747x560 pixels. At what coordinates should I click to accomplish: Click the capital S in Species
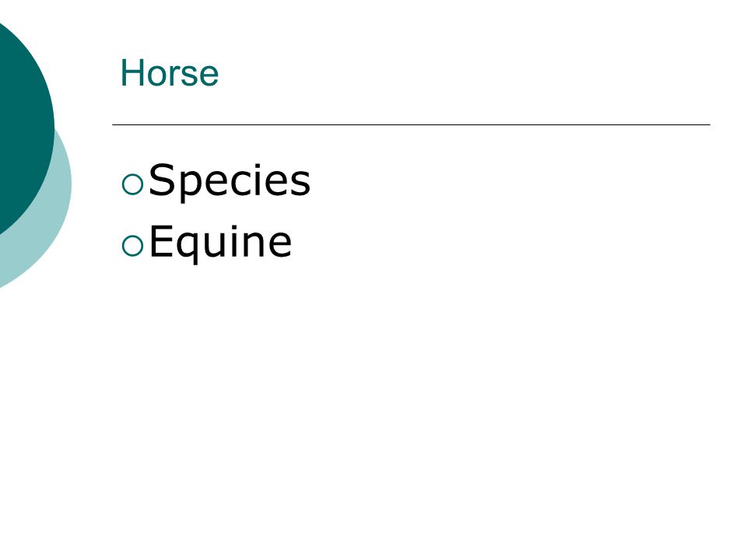point(162,179)
